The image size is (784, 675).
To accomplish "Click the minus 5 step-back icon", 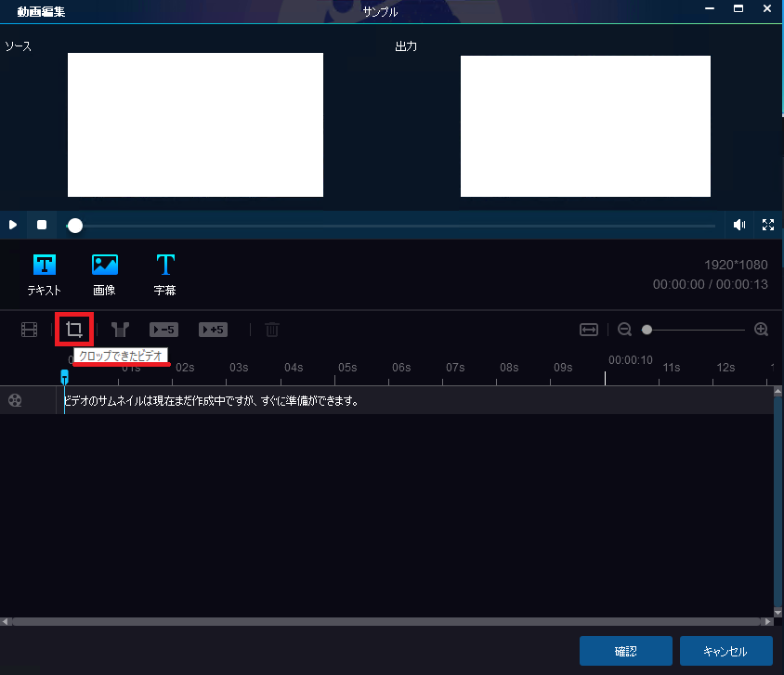I will tap(163, 330).
